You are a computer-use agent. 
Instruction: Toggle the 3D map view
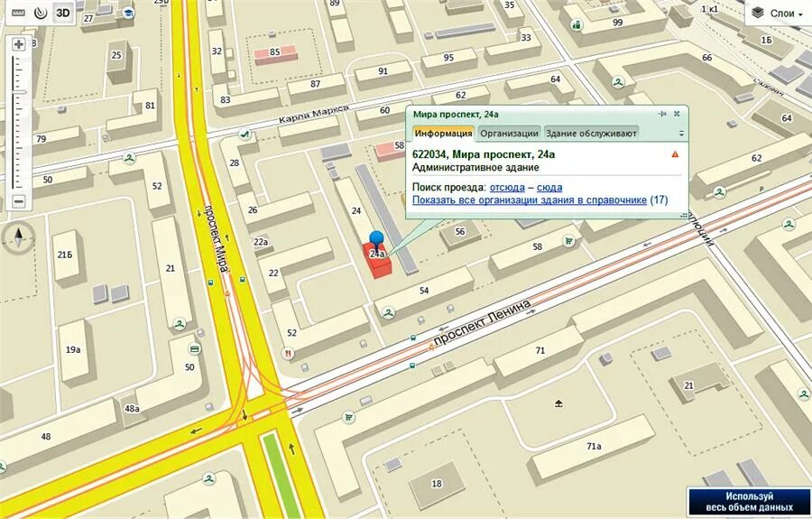pyautogui.click(x=63, y=13)
